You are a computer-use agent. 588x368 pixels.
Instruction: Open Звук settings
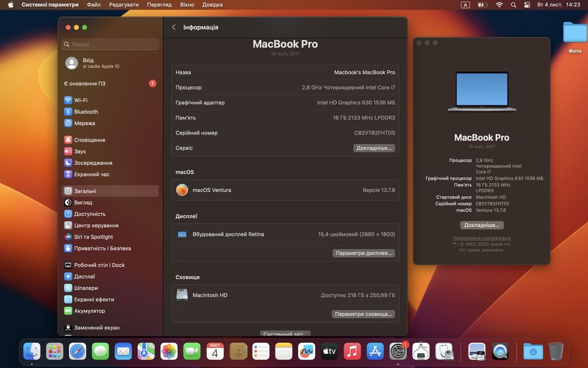[111, 151]
